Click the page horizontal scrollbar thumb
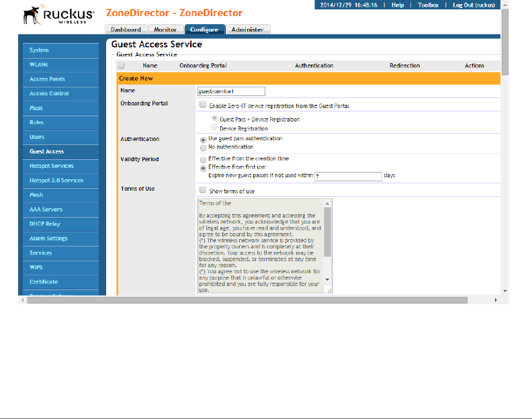This screenshot has width=532, height=419. [247, 300]
